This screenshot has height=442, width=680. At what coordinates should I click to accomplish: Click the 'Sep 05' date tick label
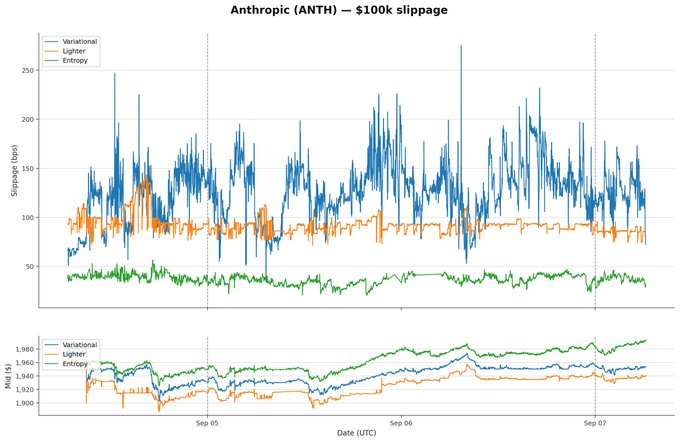[207, 423]
